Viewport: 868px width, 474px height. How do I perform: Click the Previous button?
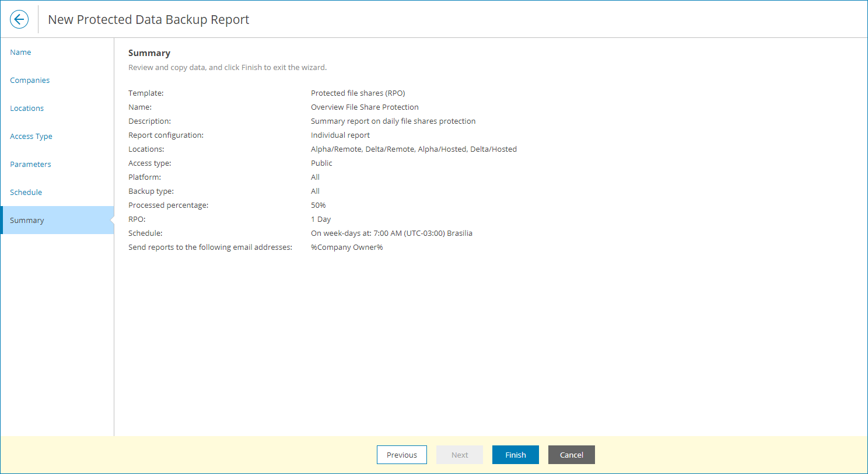[x=402, y=455]
